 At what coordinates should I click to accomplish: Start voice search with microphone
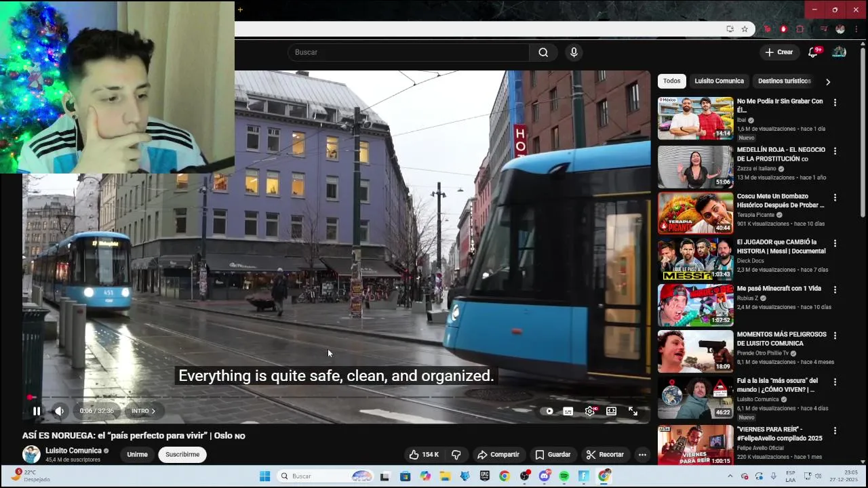pos(574,52)
